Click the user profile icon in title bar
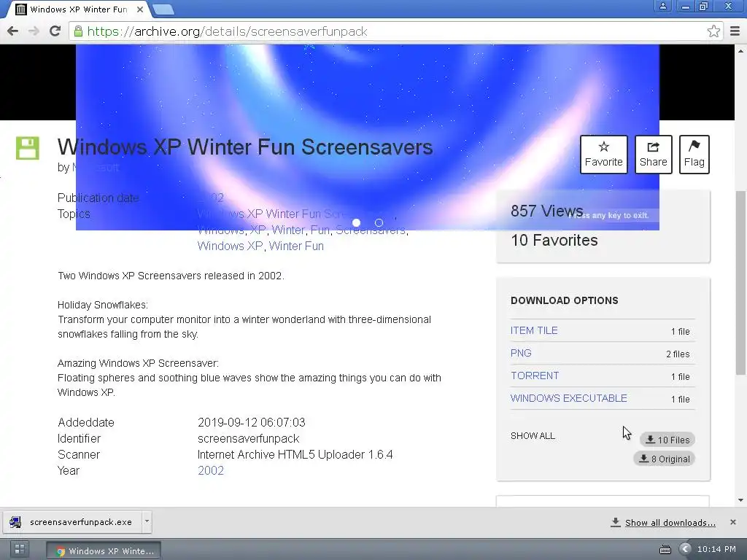This screenshot has height=560, width=747. pos(662,7)
